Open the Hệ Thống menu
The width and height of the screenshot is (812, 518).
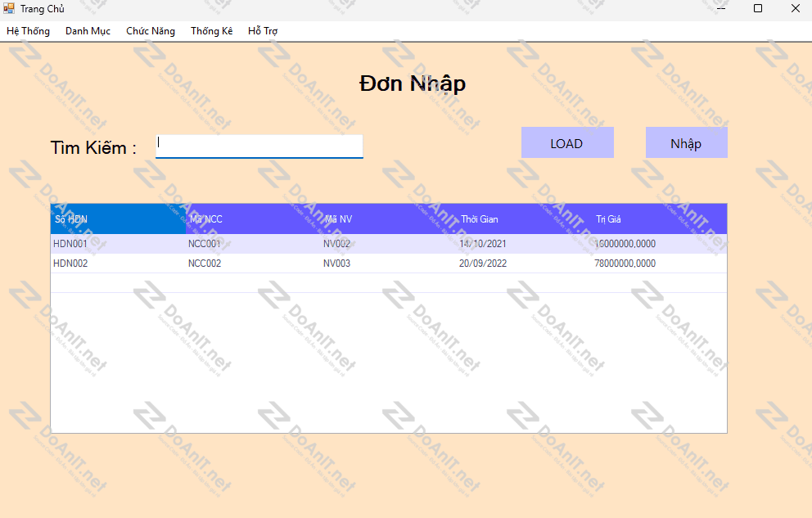click(28, 31)
